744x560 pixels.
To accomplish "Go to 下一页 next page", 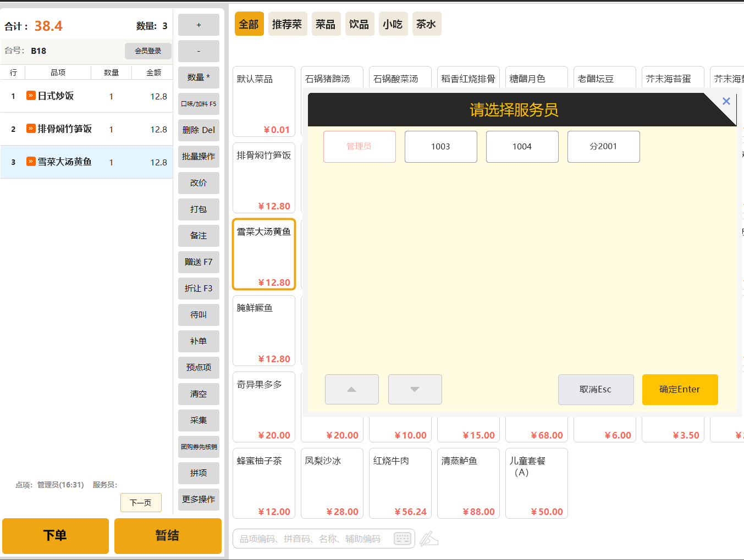I will pyautogui.click(x=141, y=503).
